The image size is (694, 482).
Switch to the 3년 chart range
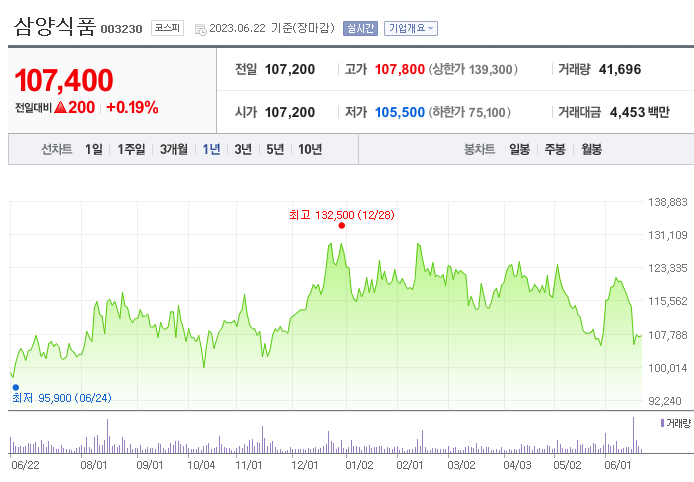click(243, 150)
